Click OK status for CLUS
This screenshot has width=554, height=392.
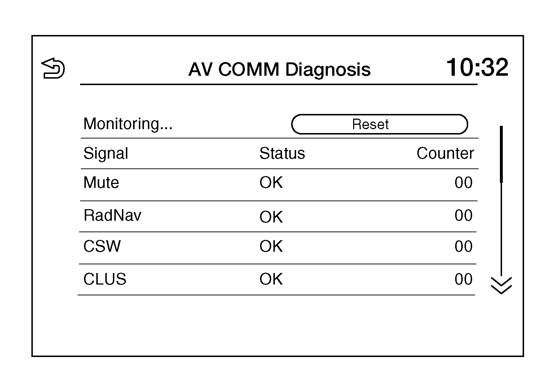point(271,279)
